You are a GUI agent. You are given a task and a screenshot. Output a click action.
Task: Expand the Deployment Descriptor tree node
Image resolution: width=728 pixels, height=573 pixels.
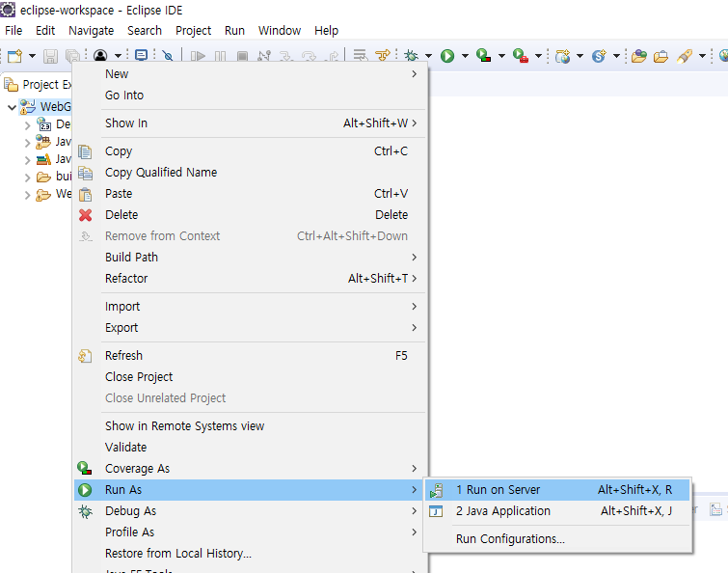[x=27, y=125]
